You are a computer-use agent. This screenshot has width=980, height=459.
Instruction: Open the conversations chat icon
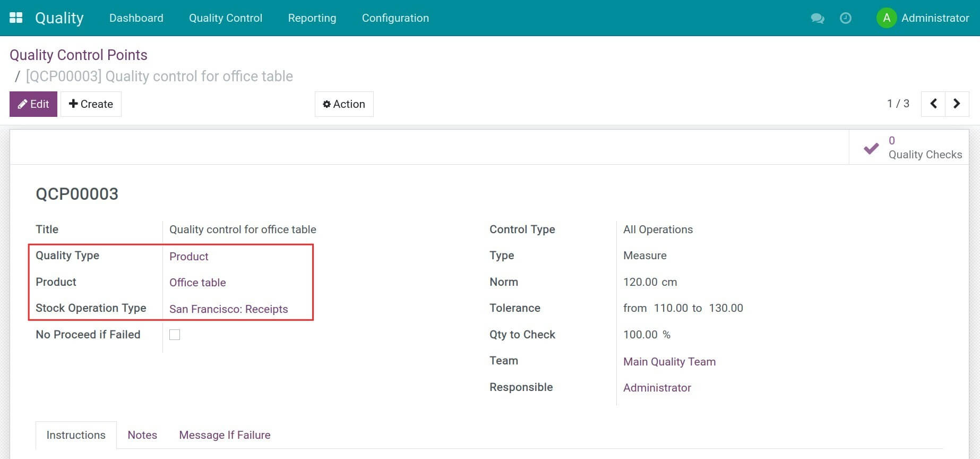817,18
